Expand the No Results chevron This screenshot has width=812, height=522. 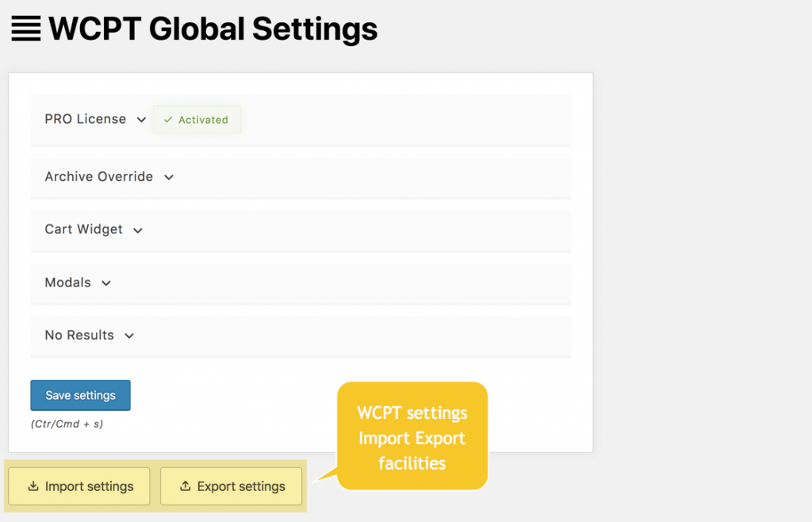[129, 336]
